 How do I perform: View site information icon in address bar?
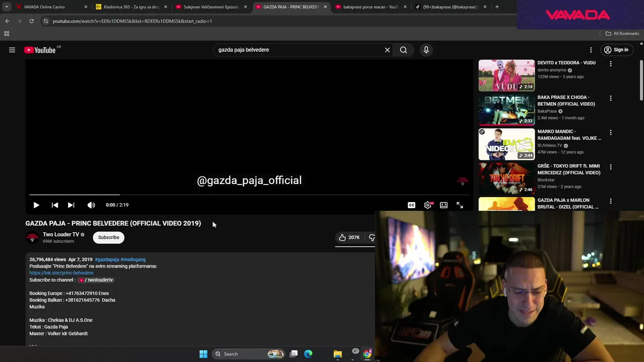coord(46,21)
